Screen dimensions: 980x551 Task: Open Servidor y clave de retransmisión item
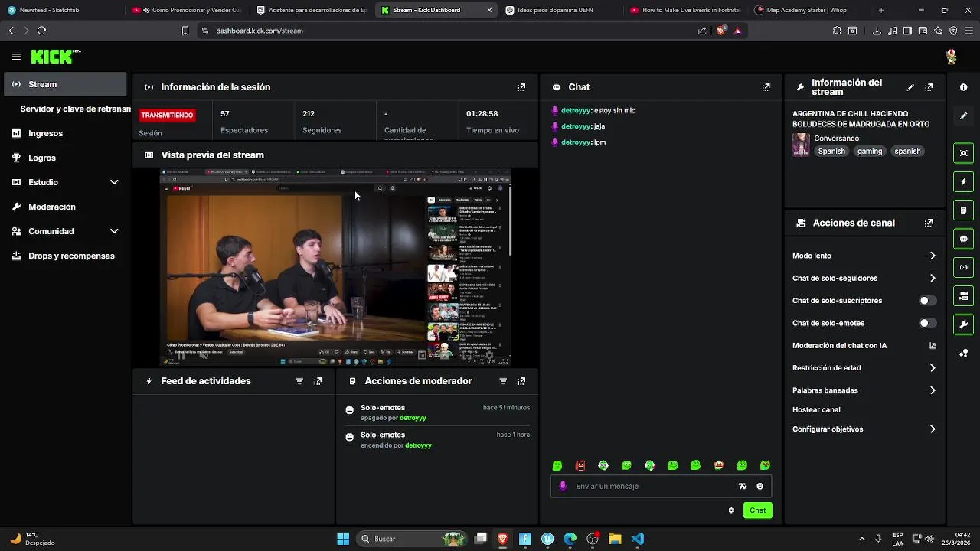tap(75, 109)
